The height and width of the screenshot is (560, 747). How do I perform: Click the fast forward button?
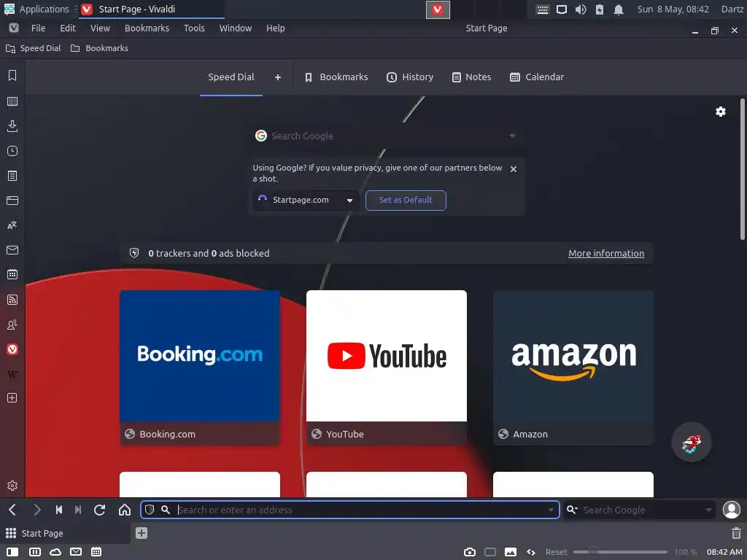point(78,510)
